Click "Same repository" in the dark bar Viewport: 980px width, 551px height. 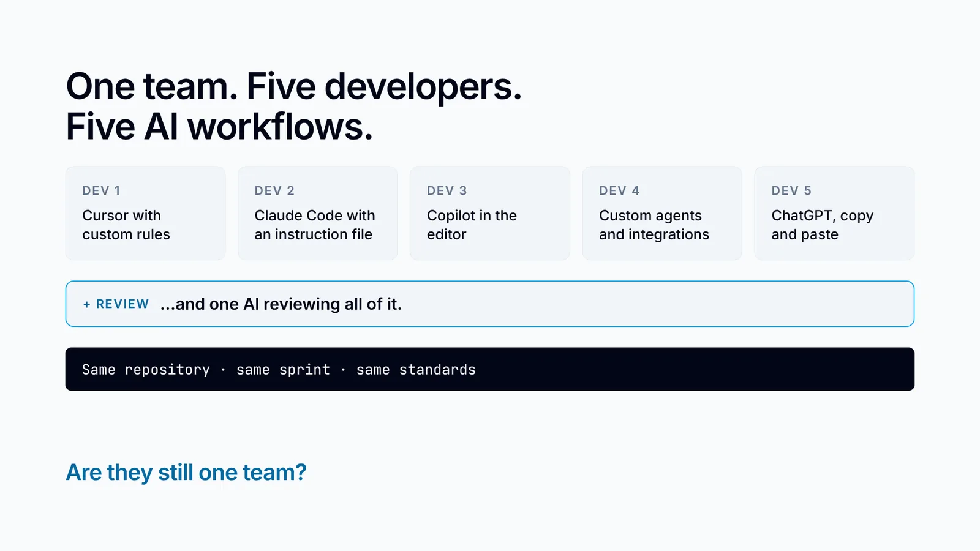[146, 370]
